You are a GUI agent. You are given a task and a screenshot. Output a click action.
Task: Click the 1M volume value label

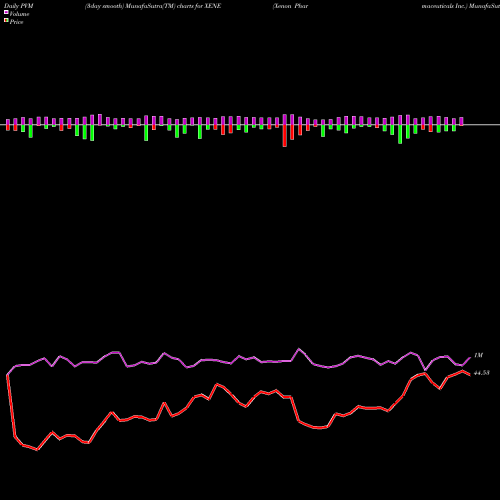point(478,355)
